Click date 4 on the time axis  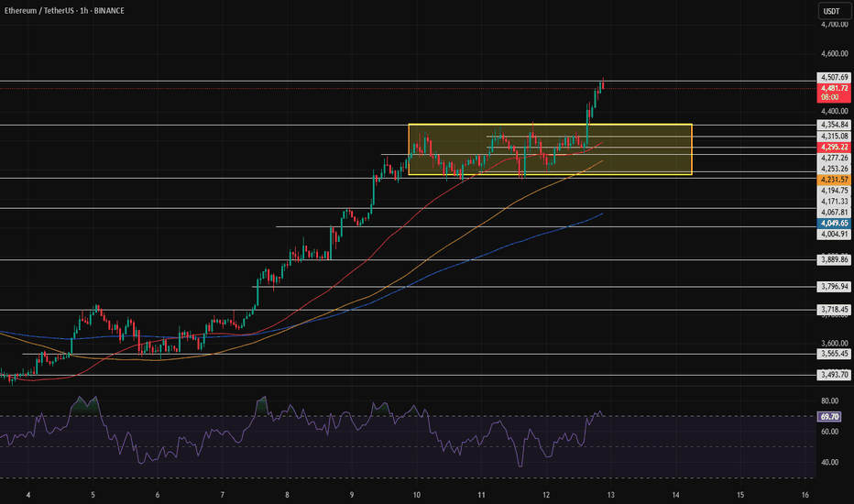coord(28,495)
